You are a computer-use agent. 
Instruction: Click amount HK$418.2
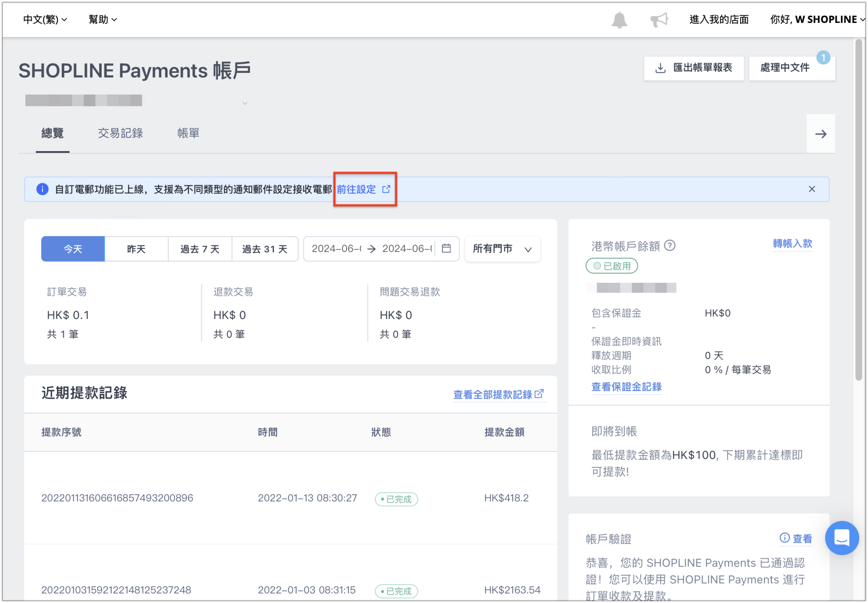pyautogui.click(x=506, y=498)
